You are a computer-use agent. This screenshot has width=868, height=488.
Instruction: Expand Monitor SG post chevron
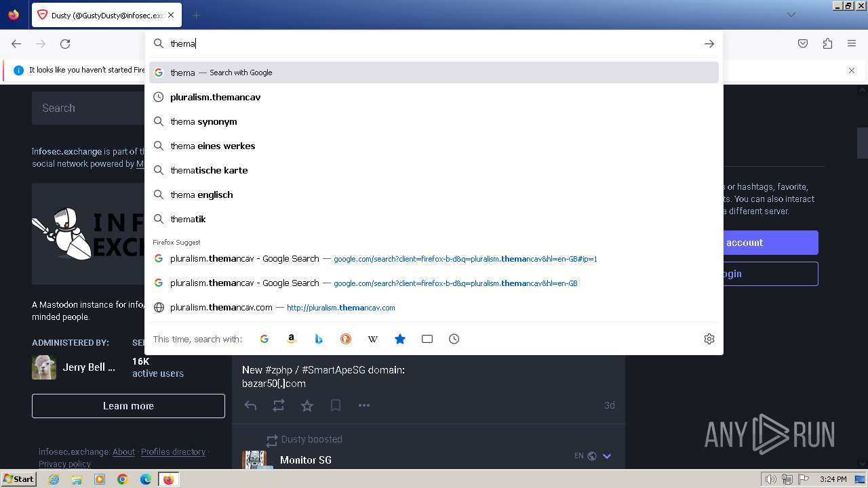(607, 456)
